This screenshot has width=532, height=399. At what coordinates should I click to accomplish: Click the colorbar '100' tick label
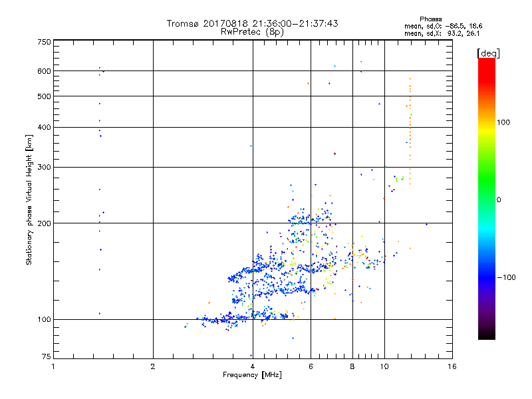[503, 122]
